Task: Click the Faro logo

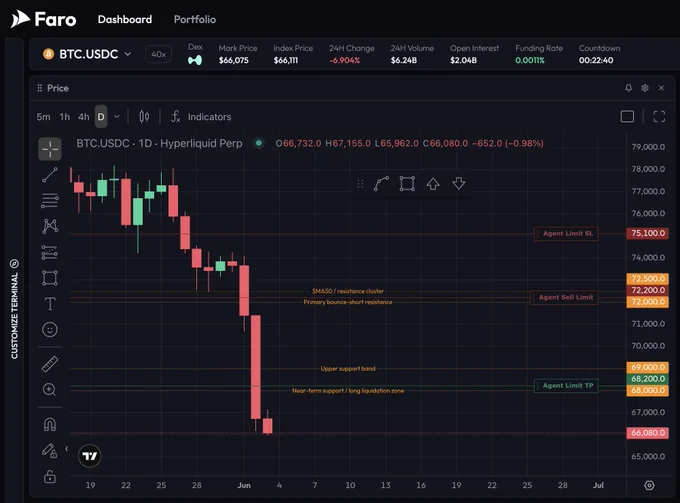Action: click(x=43, y=20)
